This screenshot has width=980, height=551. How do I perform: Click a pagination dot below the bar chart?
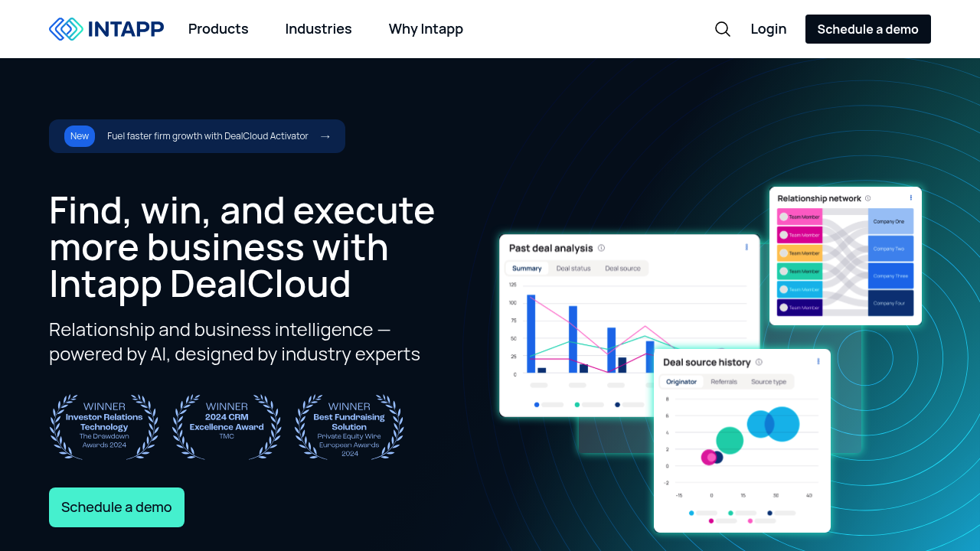(x=538, y=404)
